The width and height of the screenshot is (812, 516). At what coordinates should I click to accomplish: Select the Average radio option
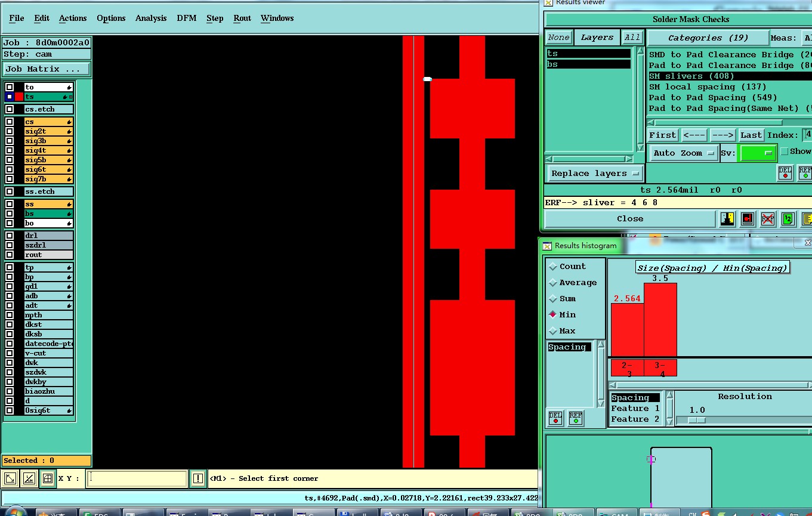tap(553, 283)
